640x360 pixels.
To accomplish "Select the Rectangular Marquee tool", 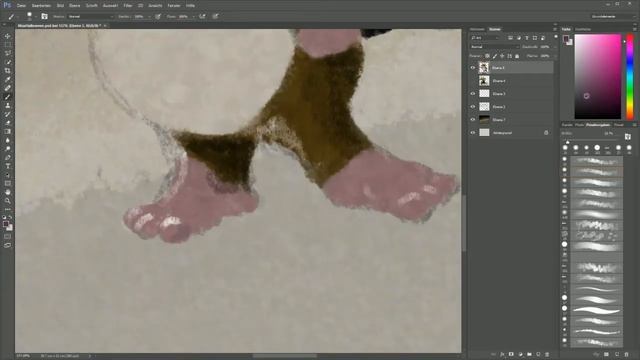I will point(7,44).
